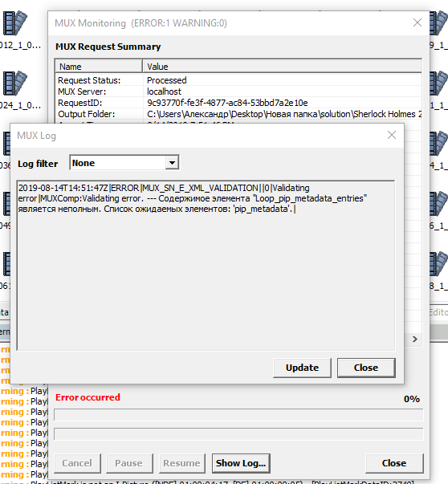Select the 'Processed' value cell
The image size is (448, 484).
click(167, 80)
